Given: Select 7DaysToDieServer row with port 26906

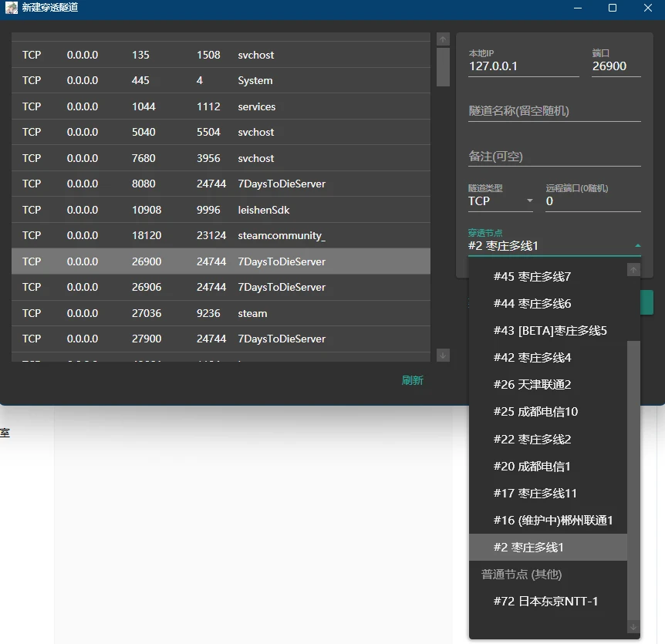Looking at the screenshot, I should tap(221, 287).
